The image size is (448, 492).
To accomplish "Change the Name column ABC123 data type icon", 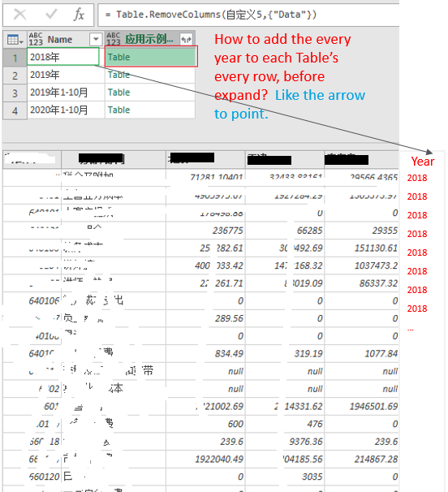I will 36,39.
